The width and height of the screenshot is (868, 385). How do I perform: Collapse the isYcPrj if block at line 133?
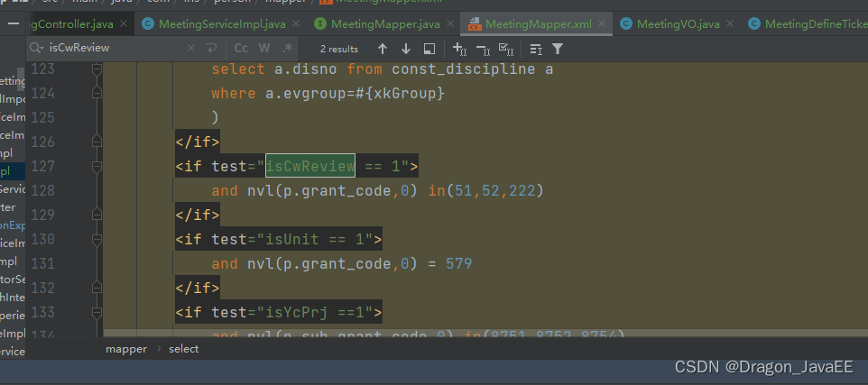(97, 312)
